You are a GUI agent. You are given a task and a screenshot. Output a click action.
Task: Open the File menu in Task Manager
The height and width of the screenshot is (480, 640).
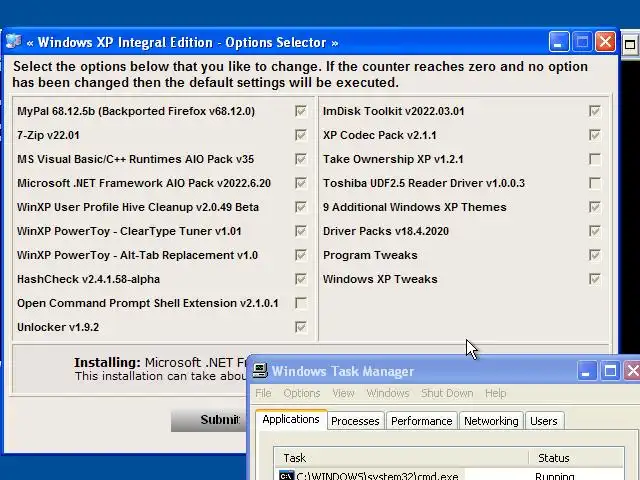click(263, 393)
